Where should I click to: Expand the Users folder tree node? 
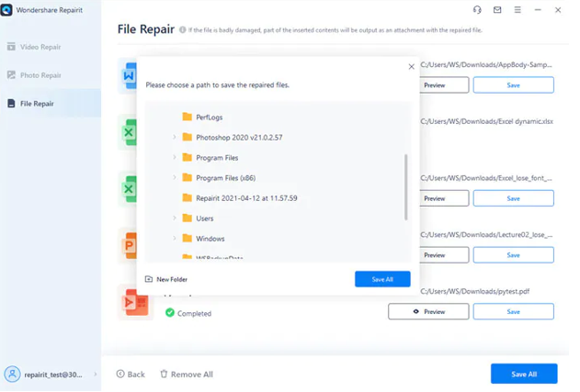tap(175, 218)
